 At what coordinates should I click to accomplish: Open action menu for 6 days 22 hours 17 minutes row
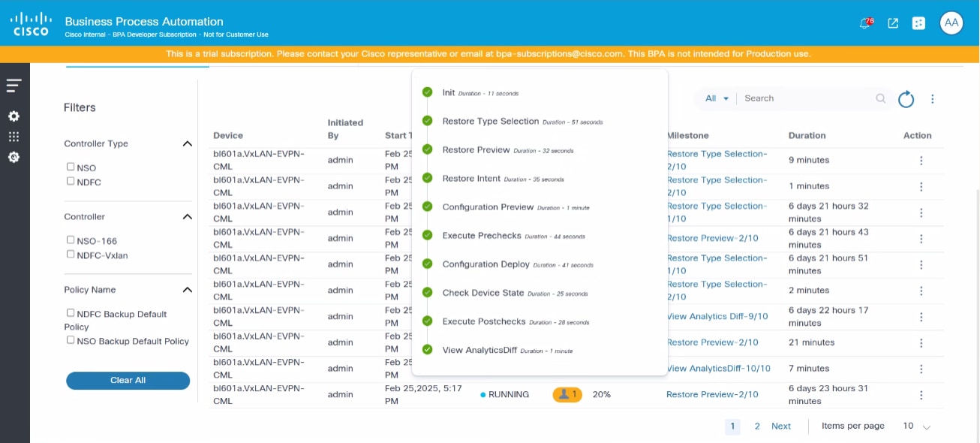coord(921,317)
